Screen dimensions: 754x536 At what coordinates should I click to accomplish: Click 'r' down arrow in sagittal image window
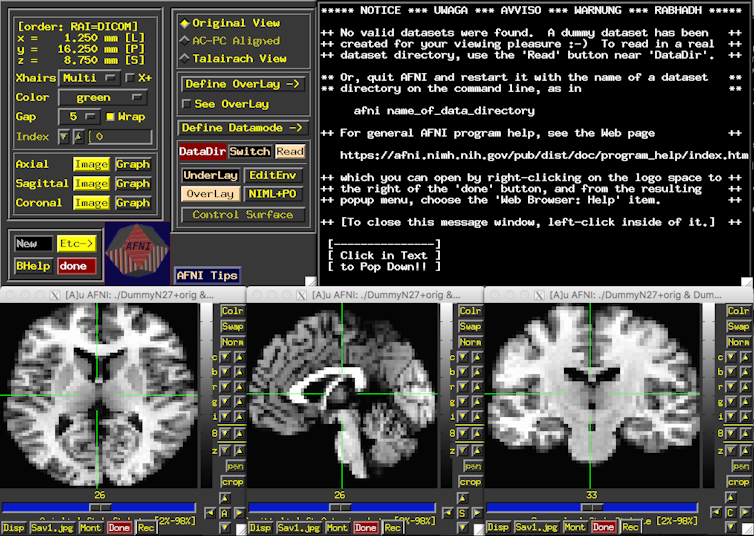click(463, 387)
